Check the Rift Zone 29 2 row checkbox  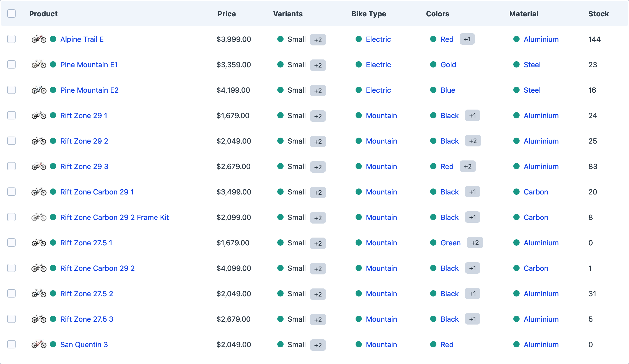click(11, 141)
